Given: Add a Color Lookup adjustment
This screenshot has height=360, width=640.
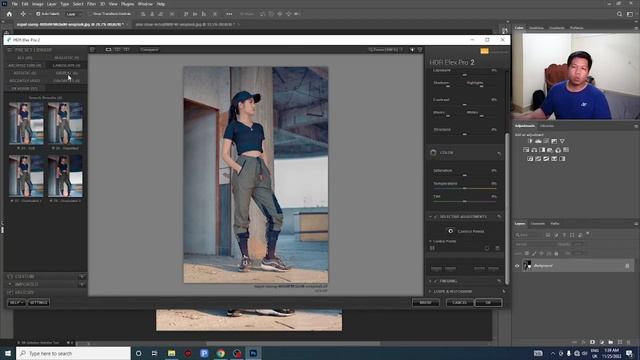Looking at the screenshot, I should pyautogui.click(x=566, y=150).
